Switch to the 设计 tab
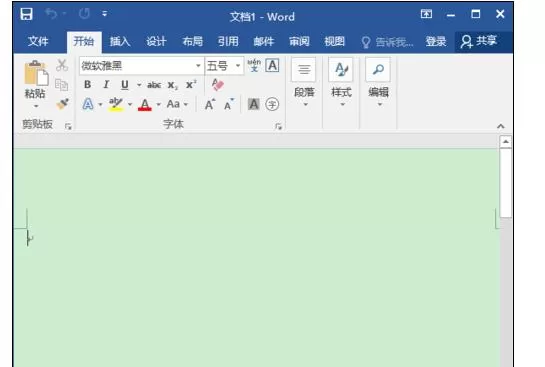The image size is (545, 367). (x=156, y=41)
